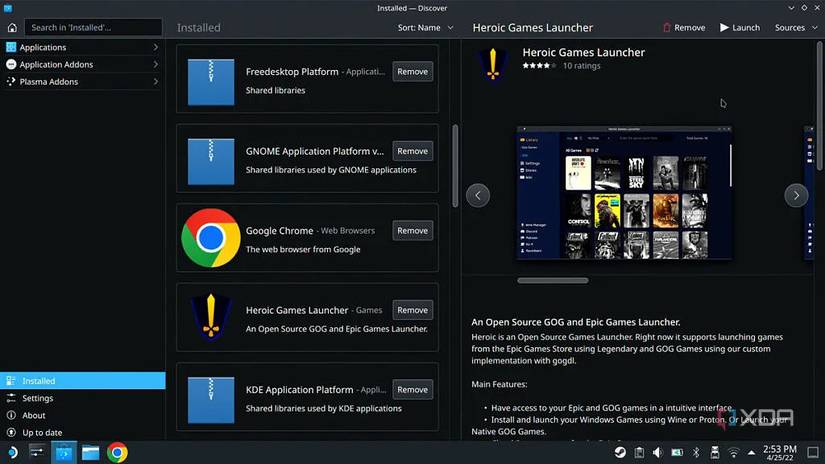
Task: Remove Google Chrome from list
Action: 412,230
